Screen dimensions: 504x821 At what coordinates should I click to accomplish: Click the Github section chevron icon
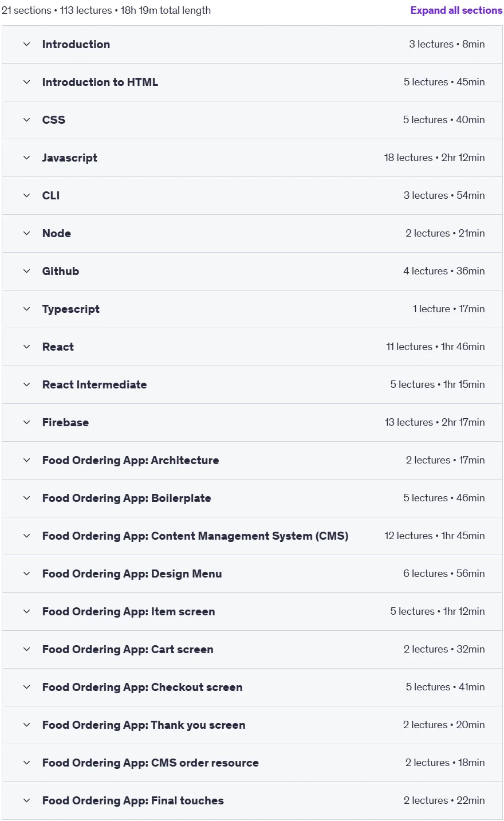[x=26, y=271]
